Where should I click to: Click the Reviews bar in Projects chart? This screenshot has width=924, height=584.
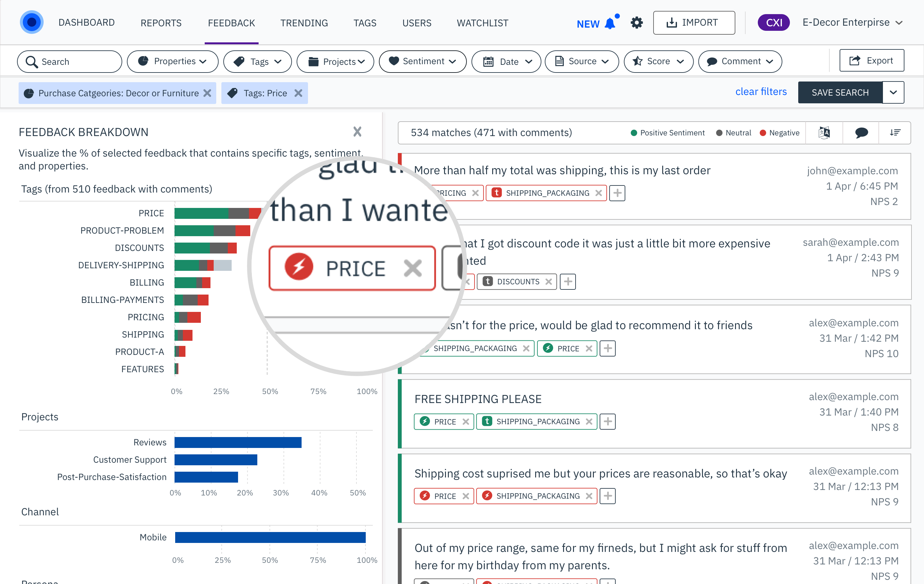click(x=238, y=442)
